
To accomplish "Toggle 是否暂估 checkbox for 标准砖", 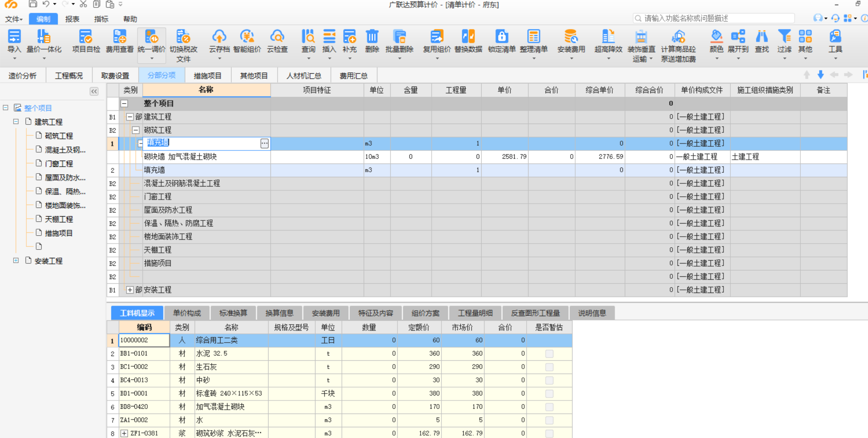I will (x=549, y=394).
